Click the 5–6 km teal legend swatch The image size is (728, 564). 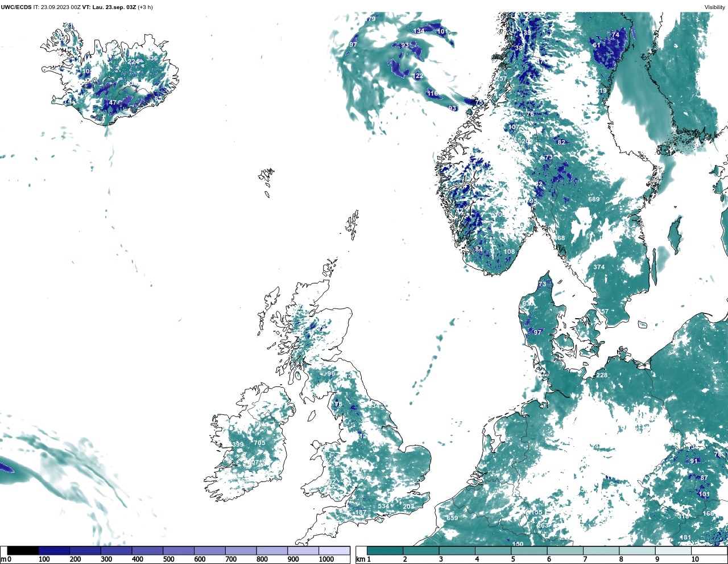pos(529,551)
